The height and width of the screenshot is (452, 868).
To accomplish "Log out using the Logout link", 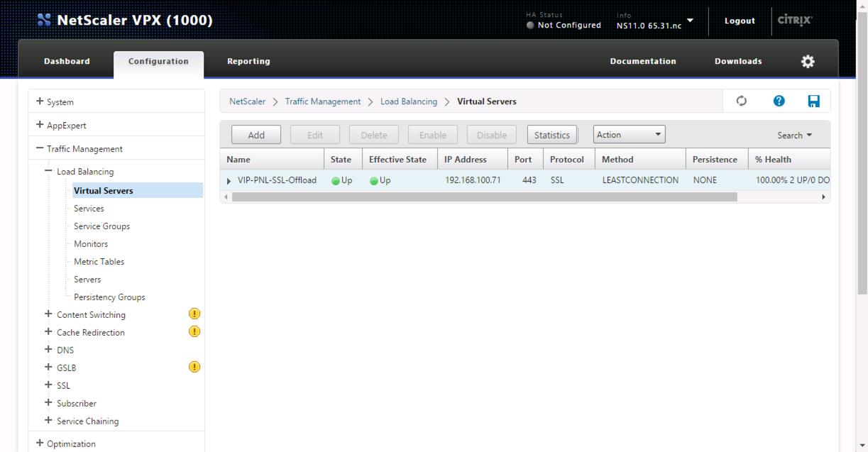I will click(x=740, y=21).
